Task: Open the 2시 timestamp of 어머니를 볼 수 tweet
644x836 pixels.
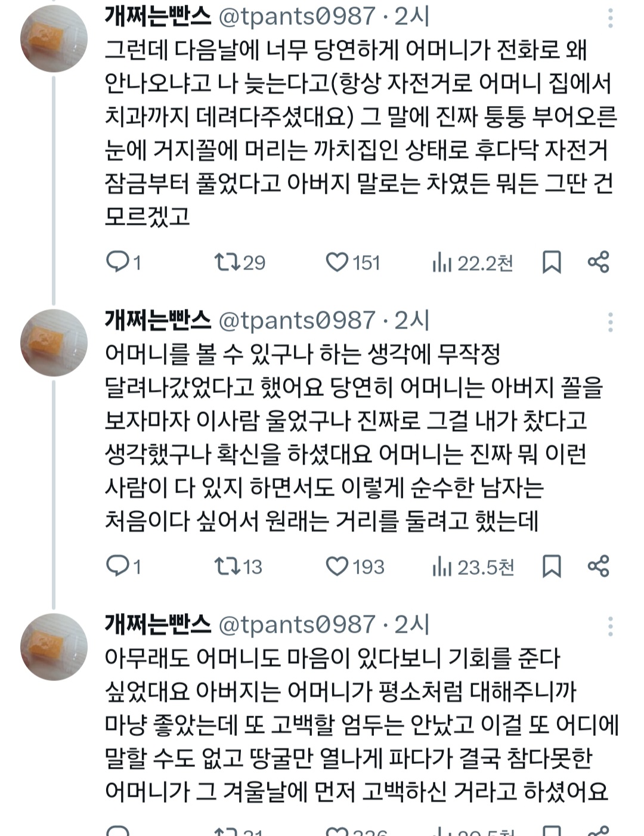Action: click(412, 321)
